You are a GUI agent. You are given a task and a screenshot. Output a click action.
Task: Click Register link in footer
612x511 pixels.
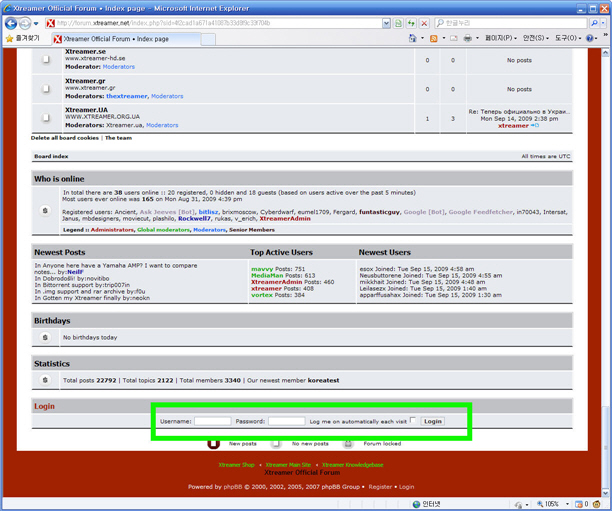pos(380,487)
